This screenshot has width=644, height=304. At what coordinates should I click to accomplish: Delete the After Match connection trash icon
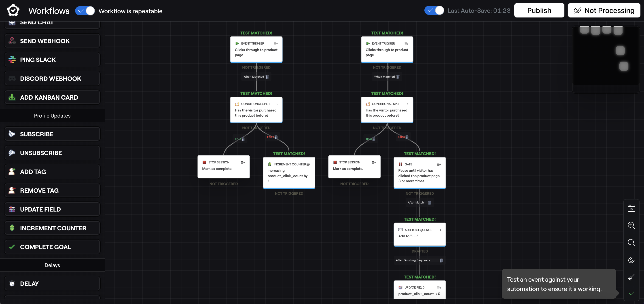[430, 203]
